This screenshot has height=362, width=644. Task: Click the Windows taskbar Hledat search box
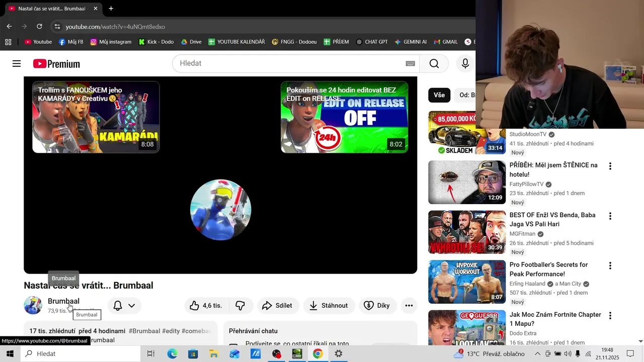point(80,354)
